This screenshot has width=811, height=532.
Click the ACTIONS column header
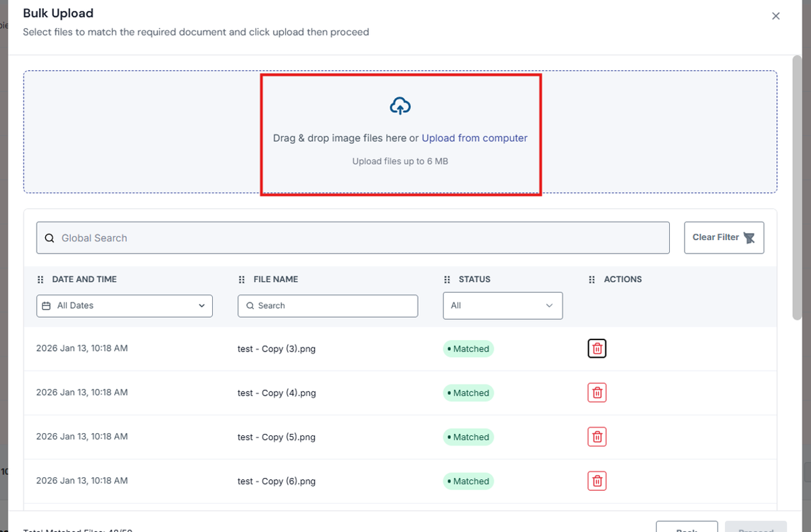[623, 279]
